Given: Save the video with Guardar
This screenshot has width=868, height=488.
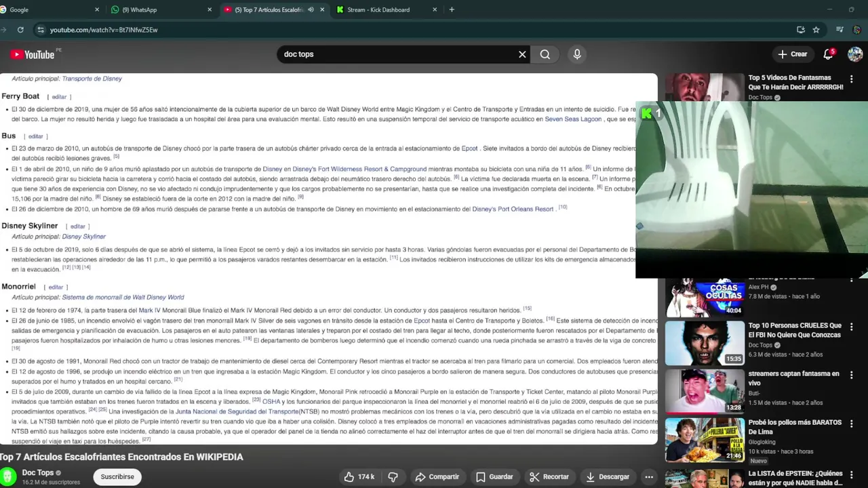Looking at the screenshot, I should tap(494, 476).
